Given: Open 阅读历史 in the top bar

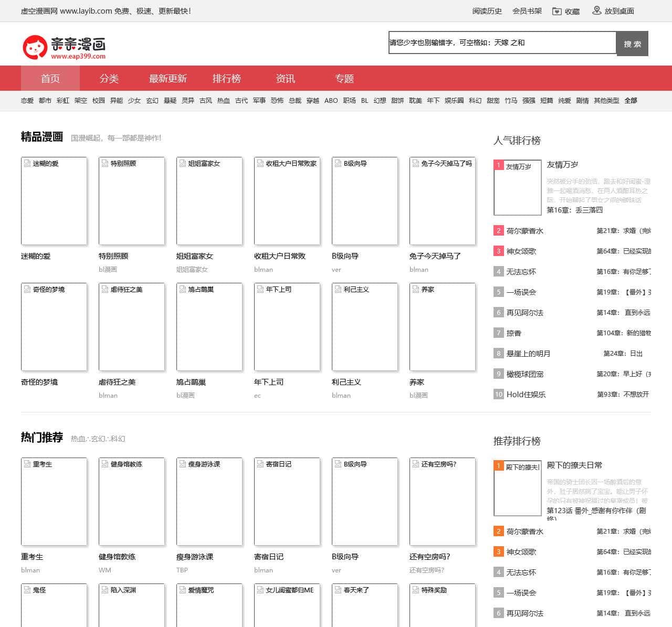Looking at the screenshot, I should pos(487,11).
